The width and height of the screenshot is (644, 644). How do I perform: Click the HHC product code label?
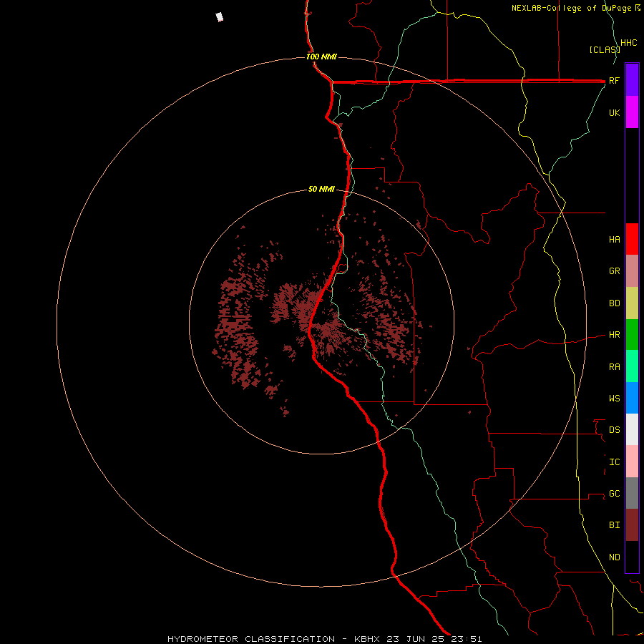point(628,43)
